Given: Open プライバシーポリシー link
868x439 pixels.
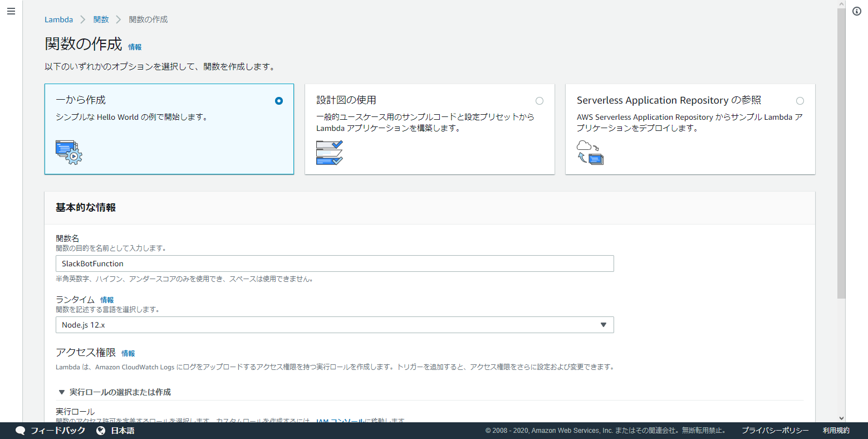Looking at the screenshot, I should [775, 431].
